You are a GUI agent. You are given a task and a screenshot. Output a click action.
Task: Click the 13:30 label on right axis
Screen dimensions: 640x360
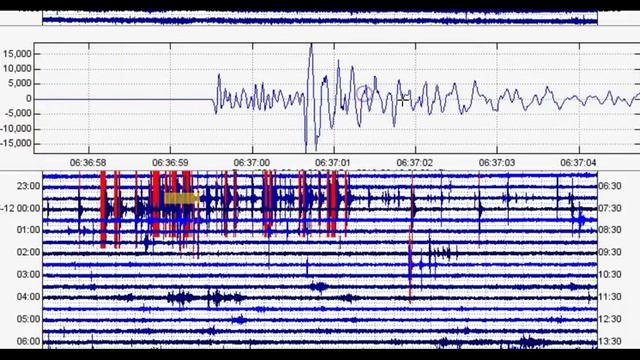(x=610, y=341)
